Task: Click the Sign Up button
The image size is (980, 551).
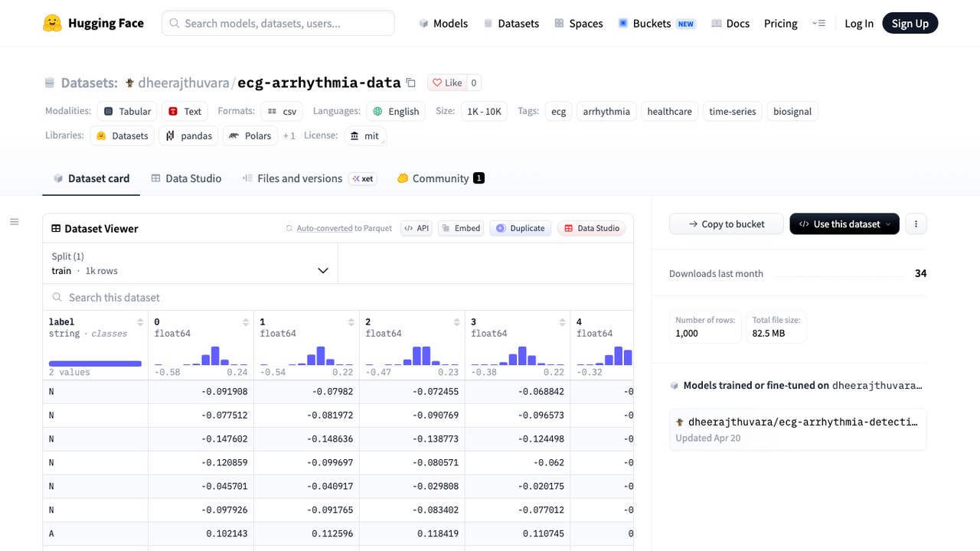Action: coord(910,23)
